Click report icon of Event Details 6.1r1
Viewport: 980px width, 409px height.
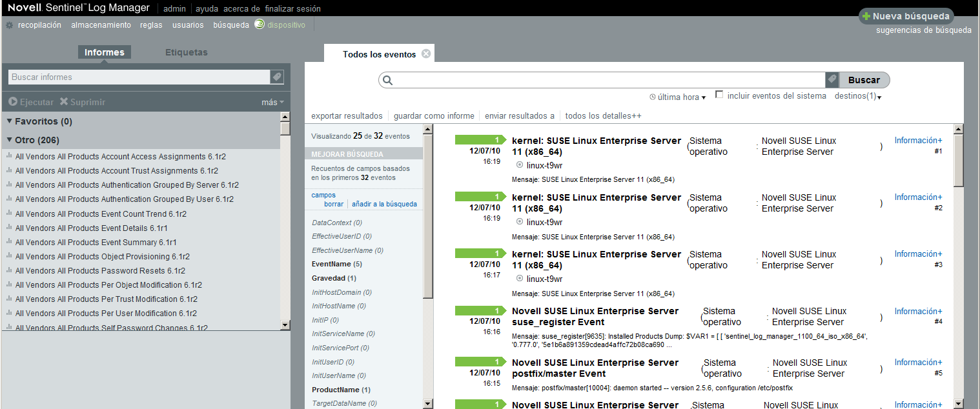coord(9,228)
